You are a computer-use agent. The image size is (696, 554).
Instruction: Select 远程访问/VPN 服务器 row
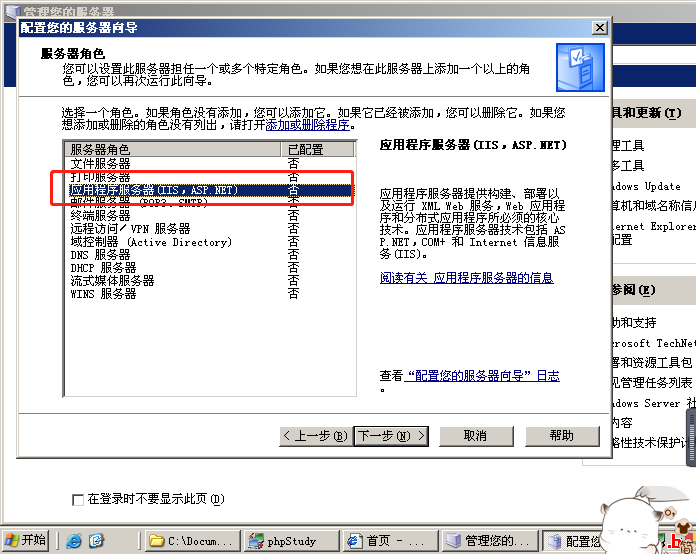point(210,229)
